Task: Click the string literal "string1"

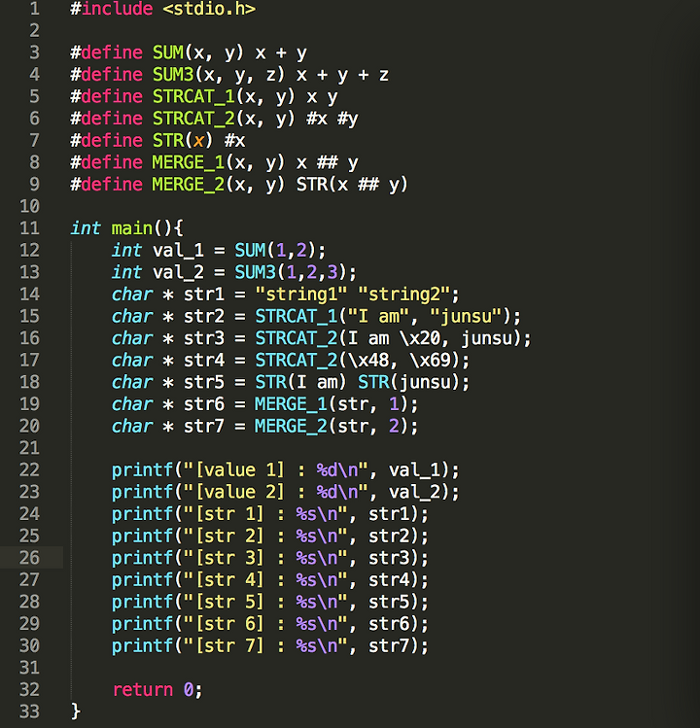Action: pos(301,295)
